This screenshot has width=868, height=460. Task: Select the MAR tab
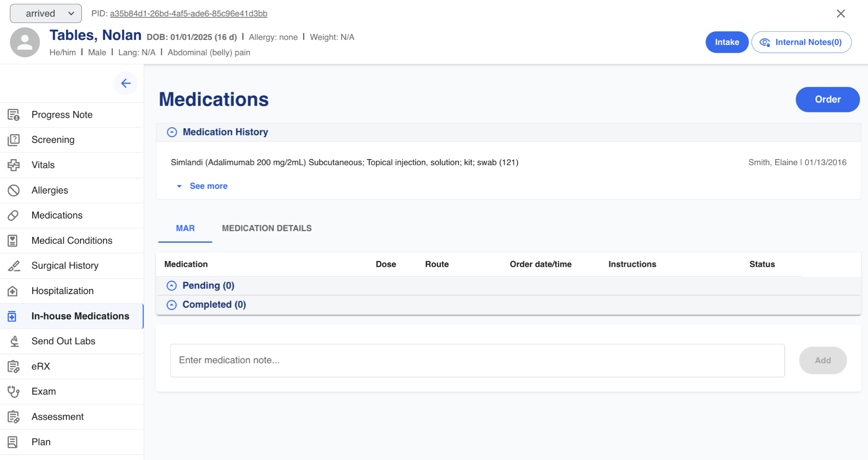tap(185, 228)
